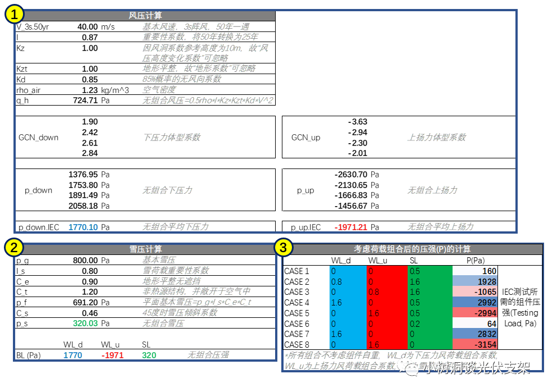This screenshot has height=392, width=548.
Task: Select the 雪压计算 header cell
Action: (x=145, y=249)
